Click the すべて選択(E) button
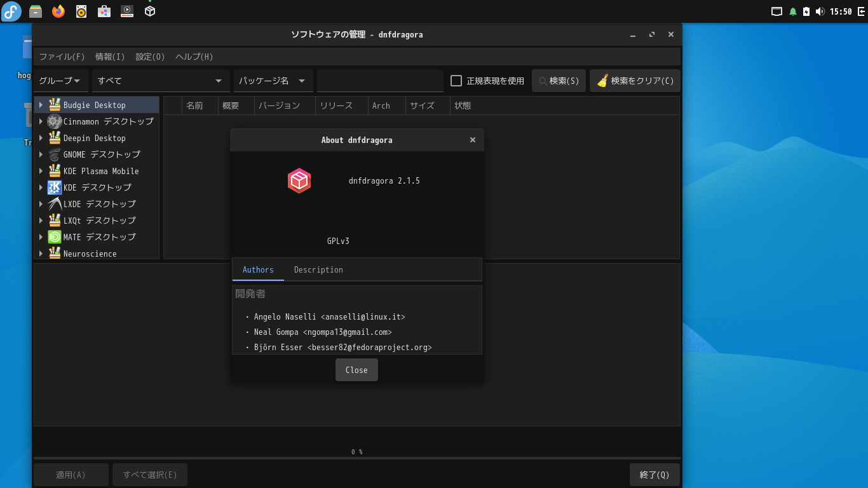The width and height of the screenshot is (868, 488). tap(150, 475)
